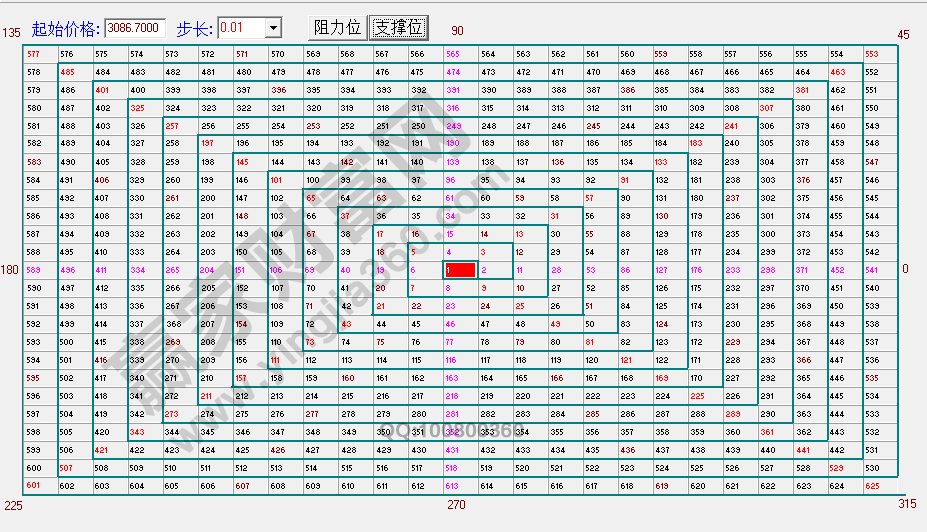This screenshot has width=927, height=532.
Task: Click the 135 degree label, top left
Action: [x=11, y=34]
